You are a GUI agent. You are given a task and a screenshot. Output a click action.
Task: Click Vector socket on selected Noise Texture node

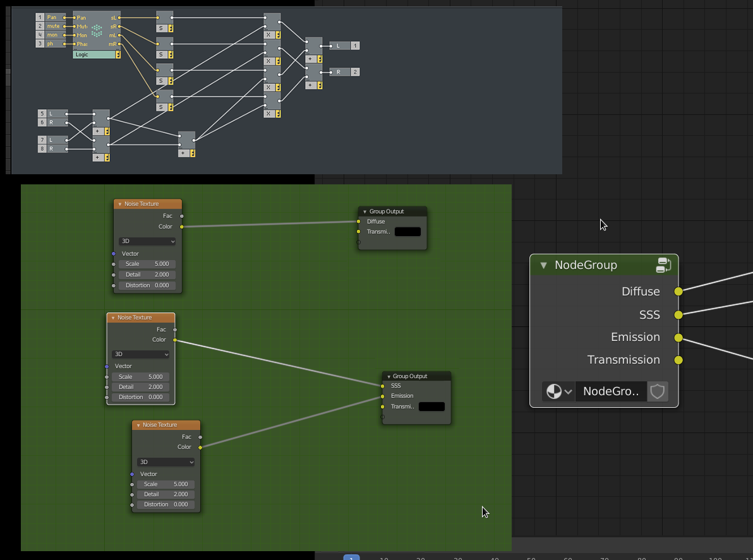coord(107,366)
